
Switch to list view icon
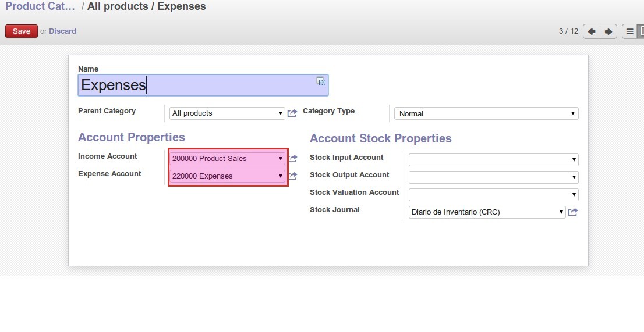click(x=629, y=31)
